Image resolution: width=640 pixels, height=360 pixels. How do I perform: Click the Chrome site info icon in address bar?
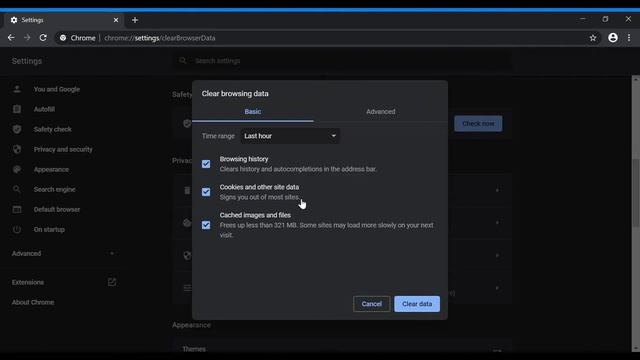[x=63, y=38]
